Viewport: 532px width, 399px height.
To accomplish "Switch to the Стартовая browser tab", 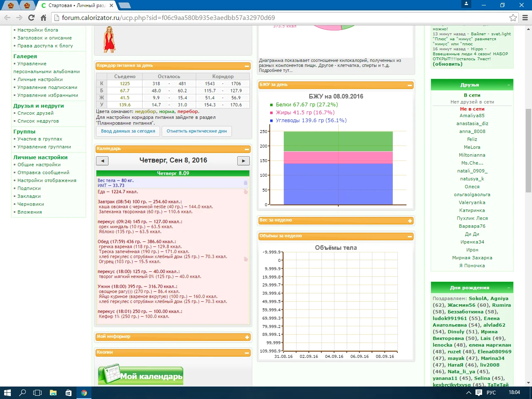I will coord(77,5).
